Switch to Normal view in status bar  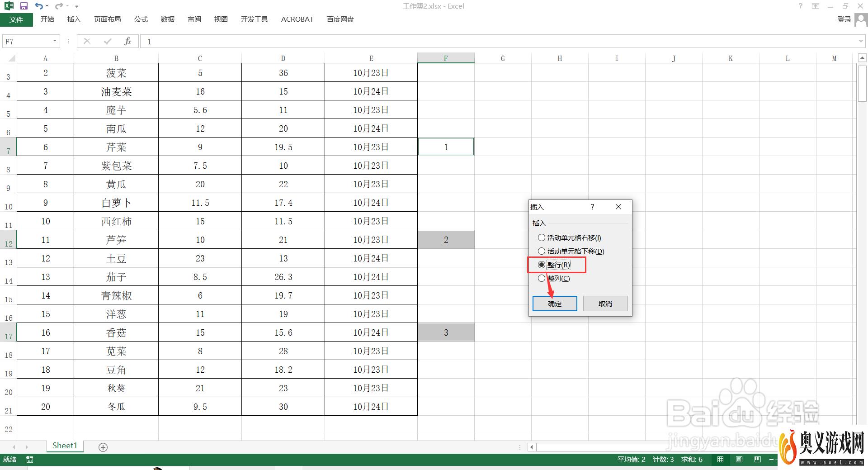click(721, 460)
